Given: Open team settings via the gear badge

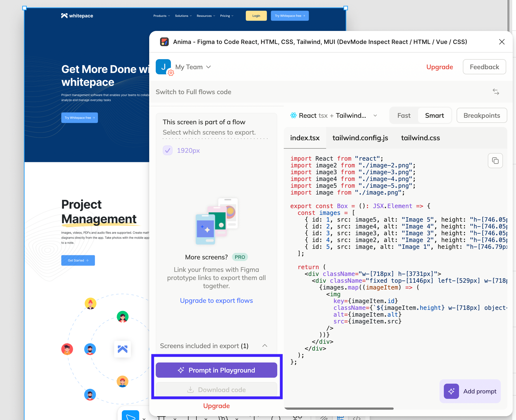Looking at the screenshot, I should (x=171, y=73).
